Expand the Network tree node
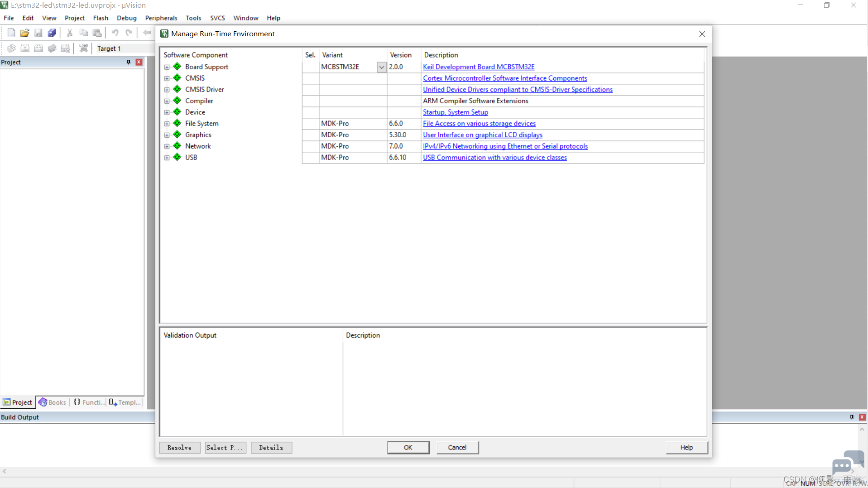 coord(167,146)
